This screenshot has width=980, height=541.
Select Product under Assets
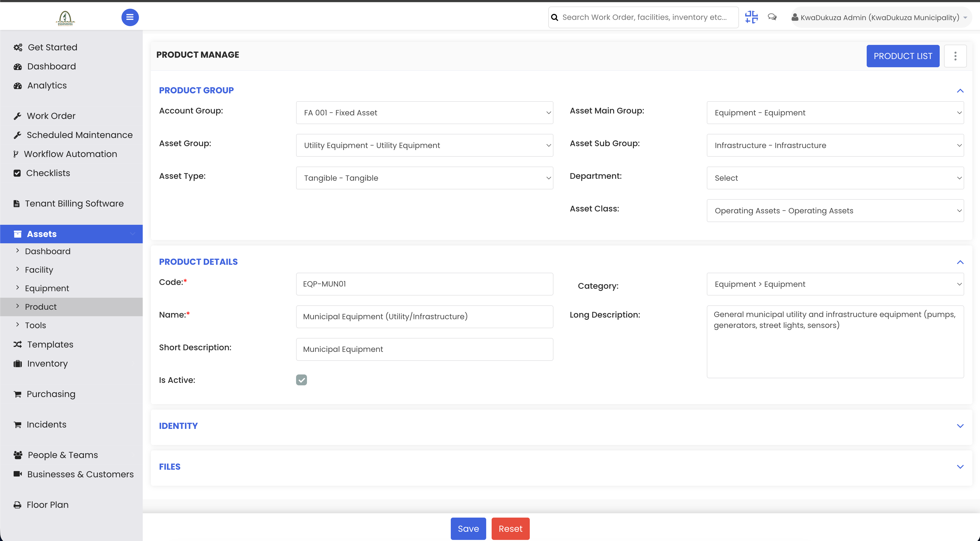[41, 307]
